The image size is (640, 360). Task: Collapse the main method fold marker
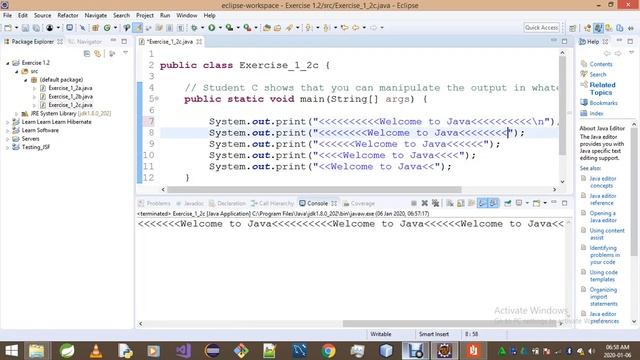157,98
